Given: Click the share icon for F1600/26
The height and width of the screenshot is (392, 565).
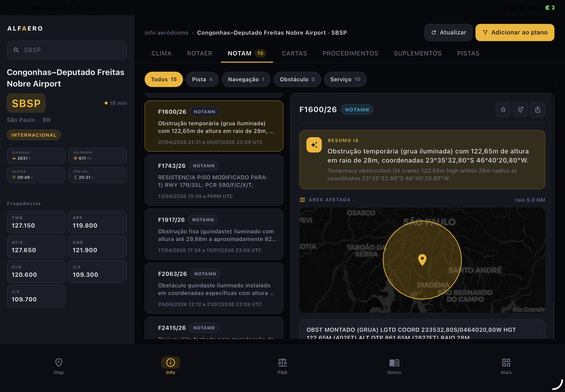Looking at the screenshot, I should click(x=538, y=109).
